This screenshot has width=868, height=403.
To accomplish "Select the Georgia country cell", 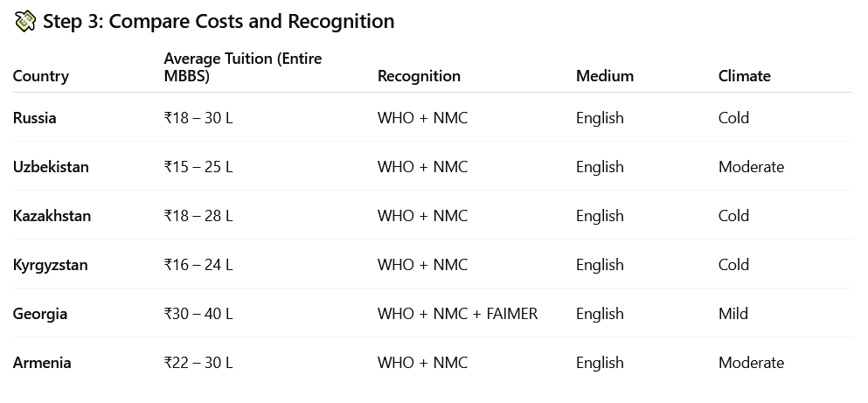I will tap(40, 314).
